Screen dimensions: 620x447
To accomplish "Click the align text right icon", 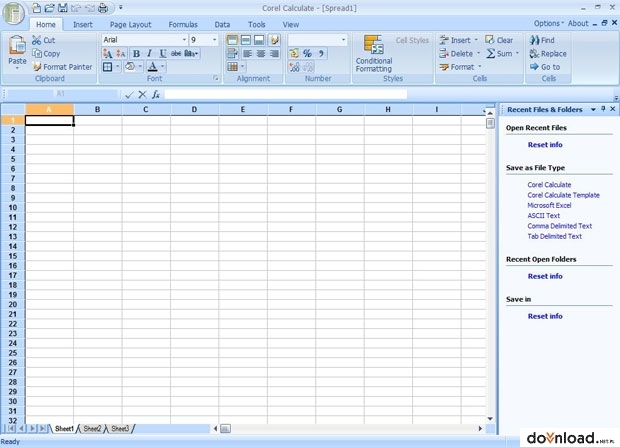I will 274,53.
